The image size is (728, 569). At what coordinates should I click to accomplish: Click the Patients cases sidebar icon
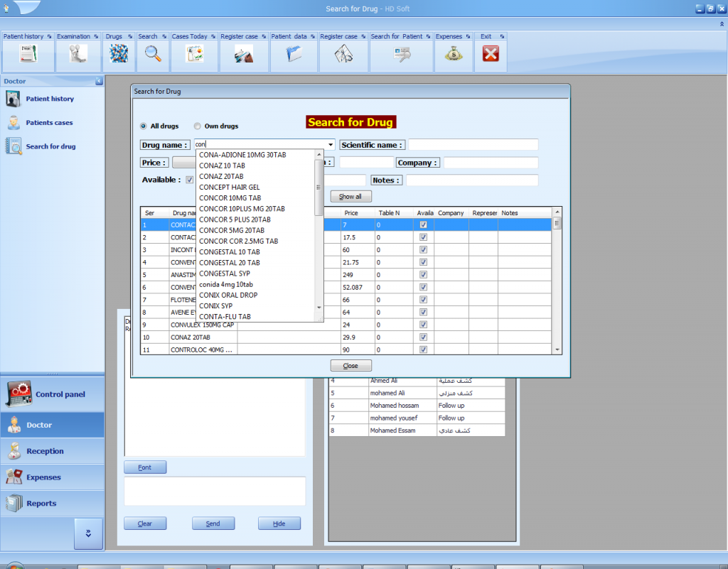tap(14, 123)
